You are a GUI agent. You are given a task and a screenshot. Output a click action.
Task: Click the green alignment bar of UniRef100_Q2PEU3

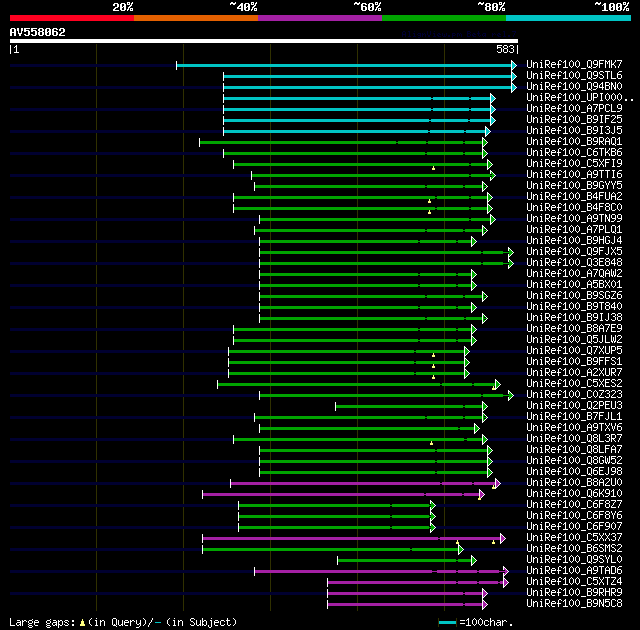tap(409, 406)
